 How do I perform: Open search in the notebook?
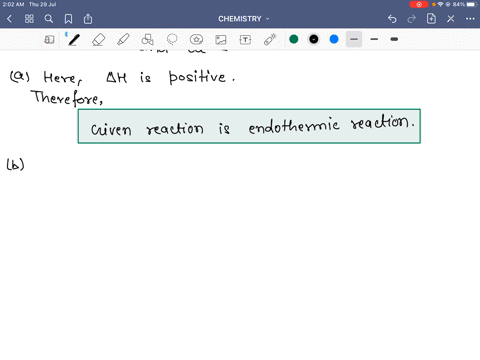pyautogui.click(x=49, y=19)
